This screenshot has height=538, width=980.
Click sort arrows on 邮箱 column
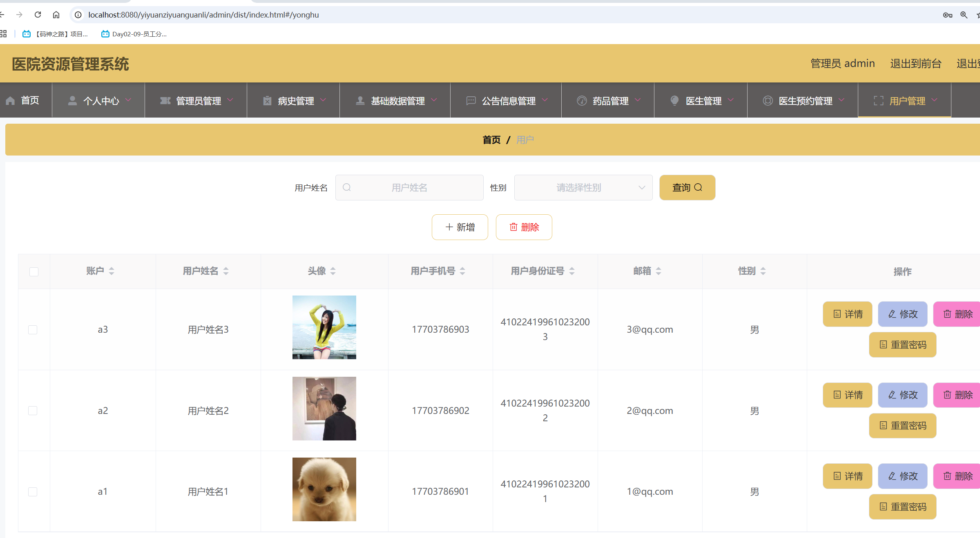(x=659, y=271)
